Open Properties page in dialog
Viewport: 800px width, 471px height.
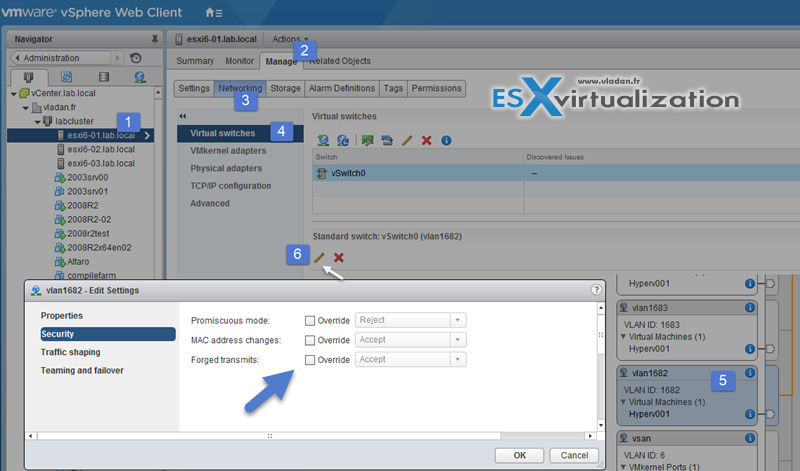click(x=62, y=316)
